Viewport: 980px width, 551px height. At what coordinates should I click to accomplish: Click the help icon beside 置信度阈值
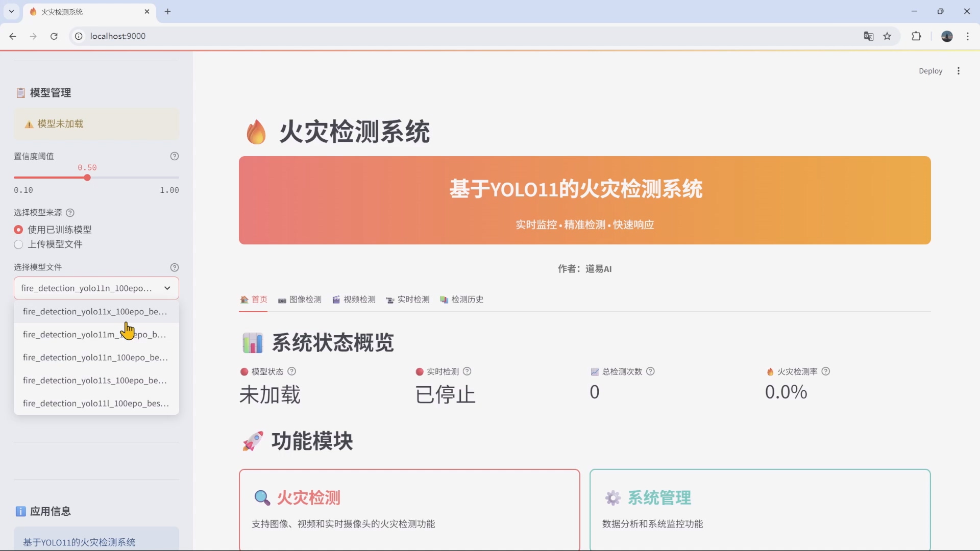(175, 156)
